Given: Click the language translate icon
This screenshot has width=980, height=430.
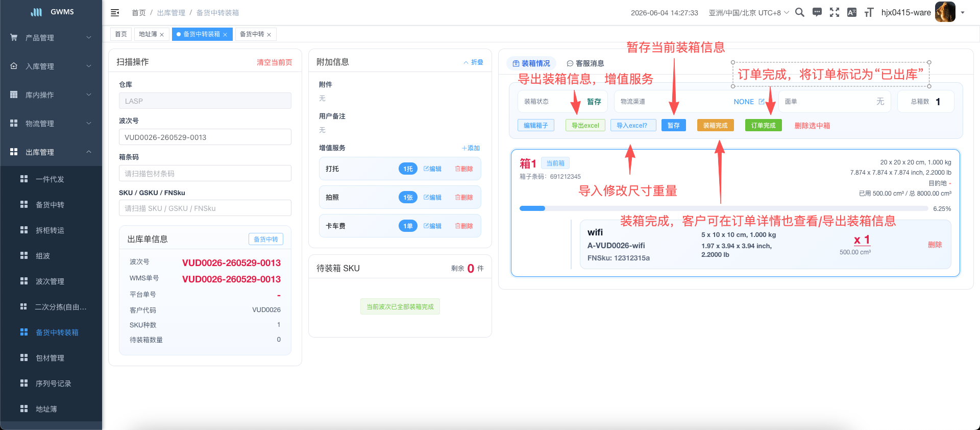Looking at the screenshot, I should coord(851,12).
